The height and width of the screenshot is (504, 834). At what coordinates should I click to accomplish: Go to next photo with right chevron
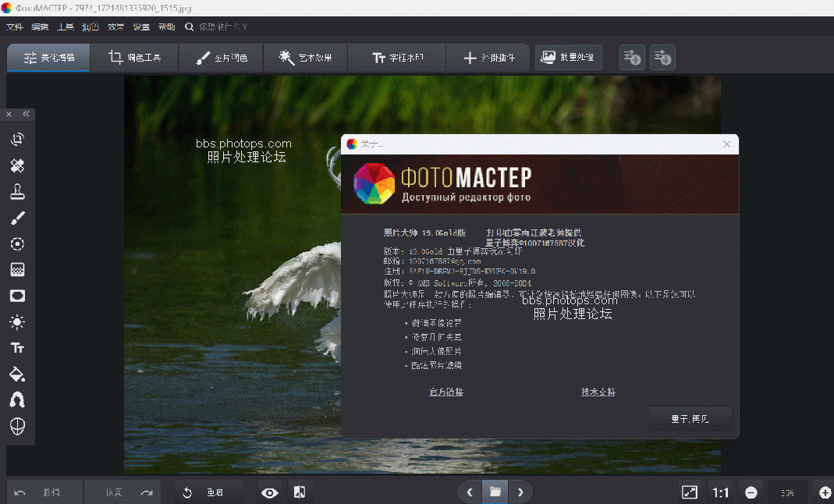click(x=520, y=492)
